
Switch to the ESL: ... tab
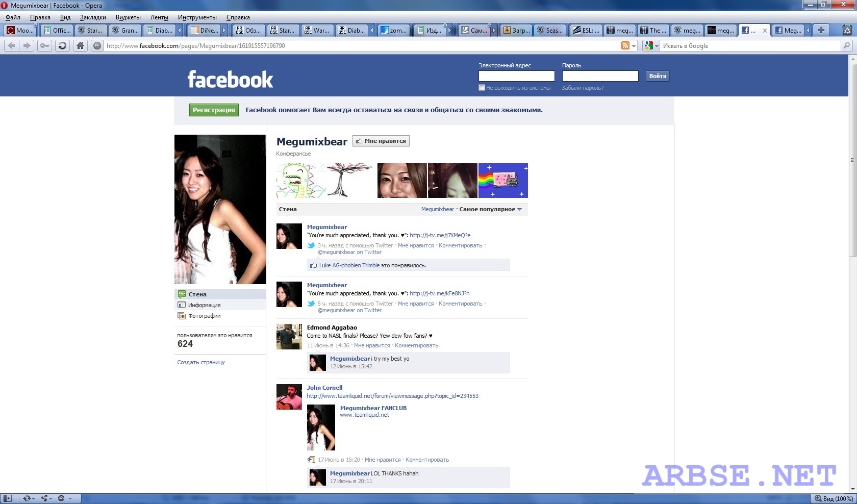point(586,30)
